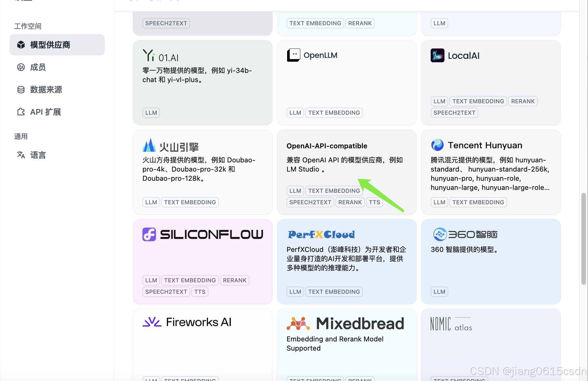
Task: Click the SiliconFlow purple logo icon
Action: click(149, 234)
